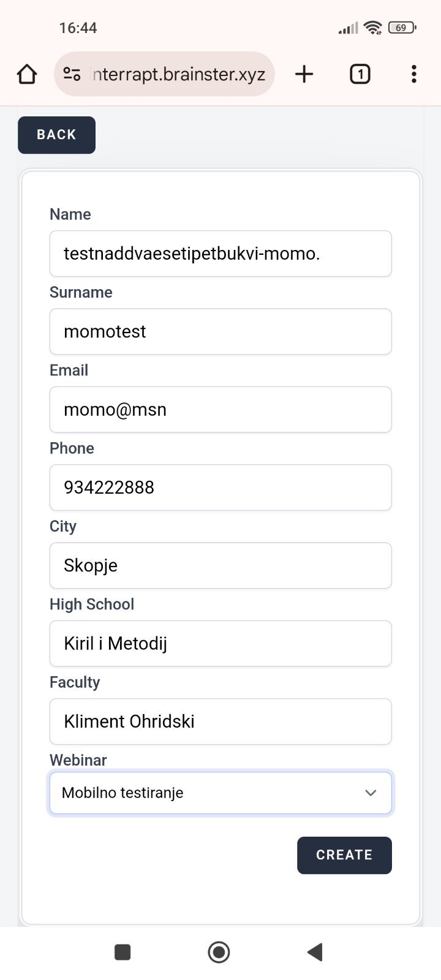The height and width of the screenshot is (980, 441).
Task: Click the BACK button
Action: 56,135
